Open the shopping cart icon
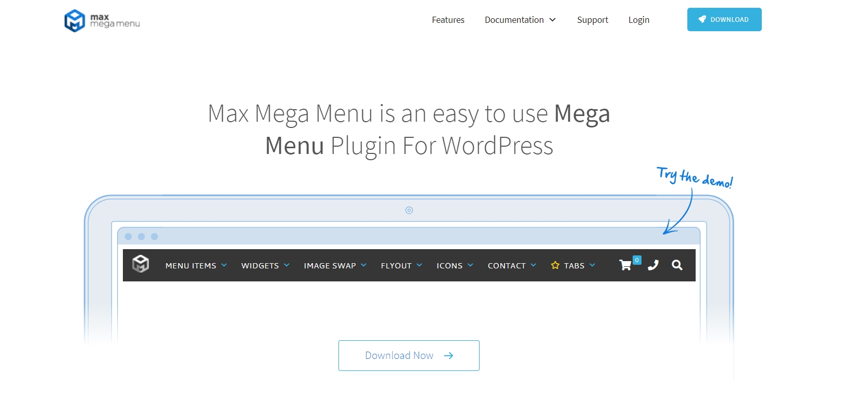 (x=625, y=265)
